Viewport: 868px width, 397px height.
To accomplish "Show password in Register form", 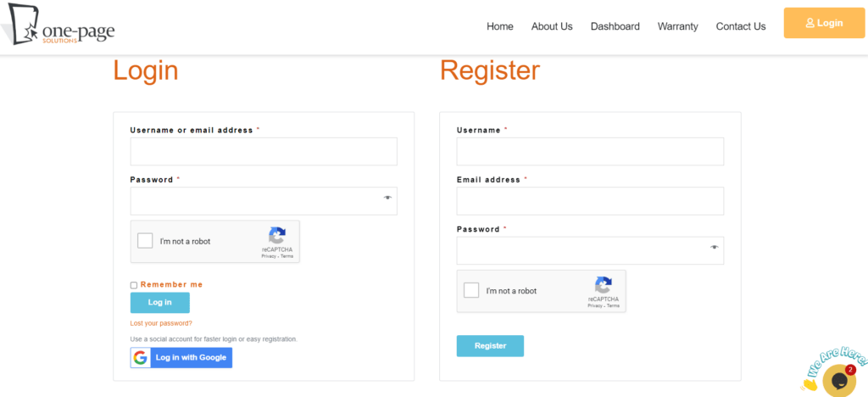I will coord(714,248).
